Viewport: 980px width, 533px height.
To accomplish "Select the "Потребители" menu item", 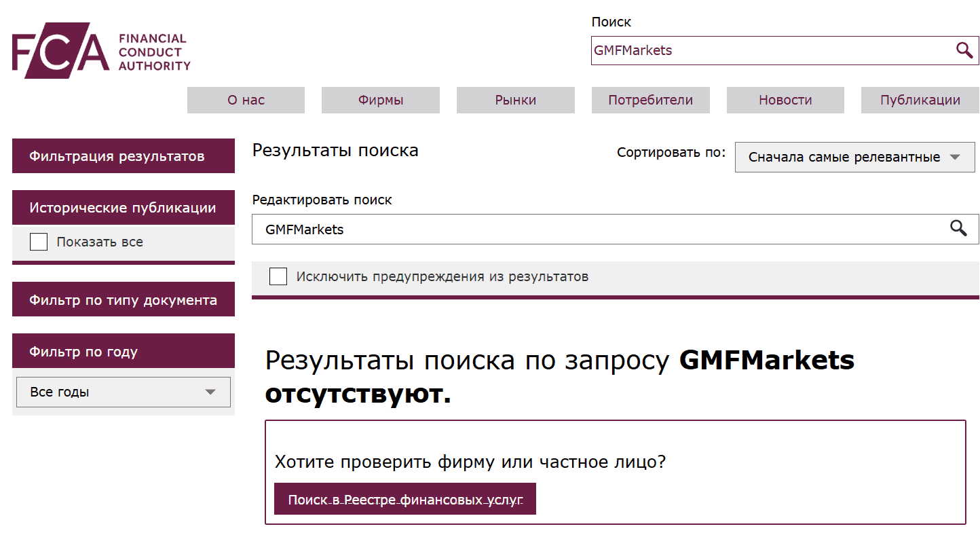I will click(650, 100).
